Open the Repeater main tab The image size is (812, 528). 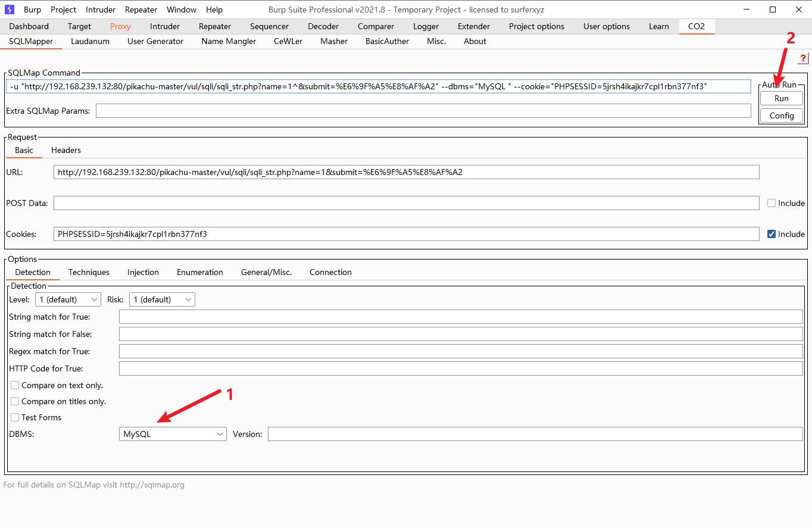215,26
